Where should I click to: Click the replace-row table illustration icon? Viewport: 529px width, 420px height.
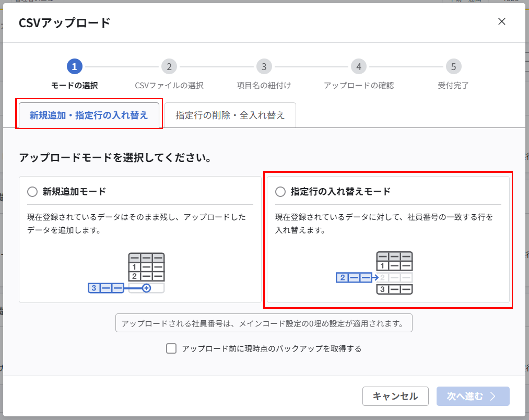[374, 273]
